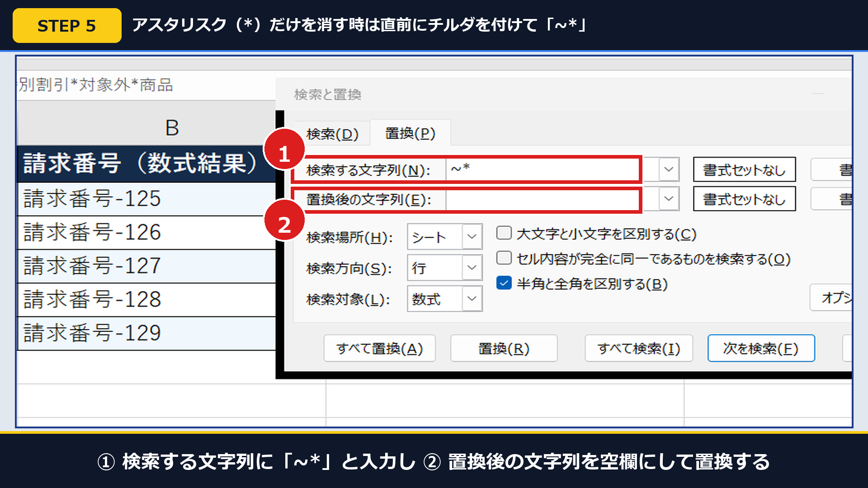868x488 pixels.
Task: Select the 請求番号（数式結果） header cell
Action: [146, 164]
